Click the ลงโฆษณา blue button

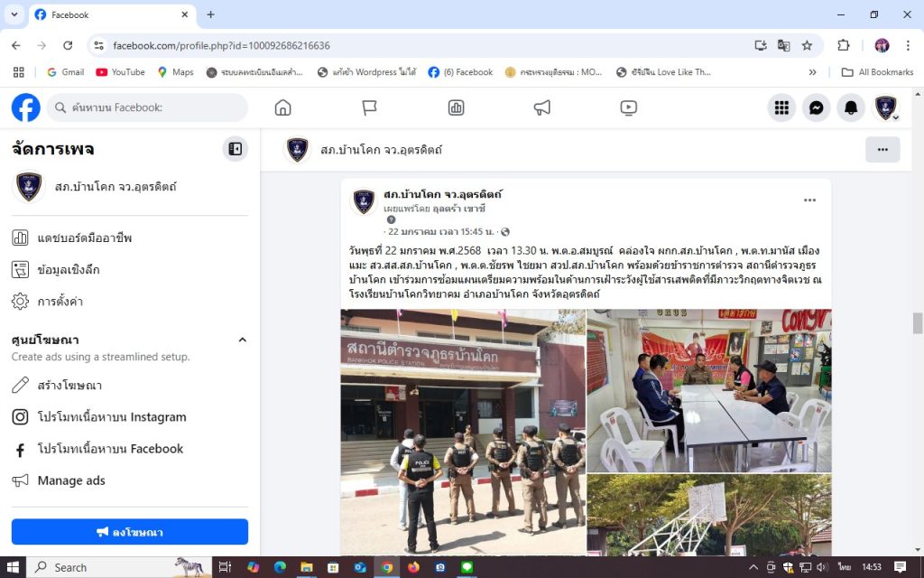click(x=129, y=532)
